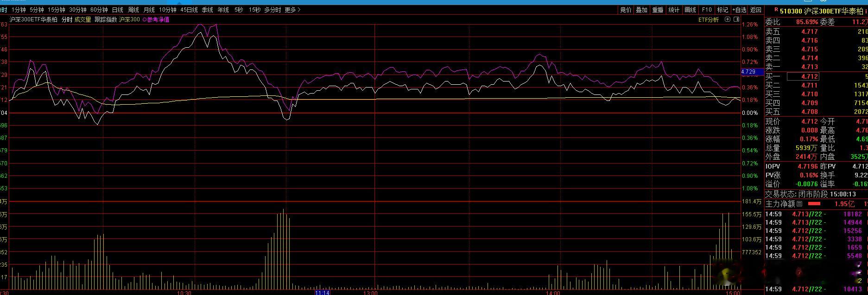Click the boxed 买一 price 4.712
Image resolution: width=868 pixels, height=295 pixels.
click(x=803, y=76)
